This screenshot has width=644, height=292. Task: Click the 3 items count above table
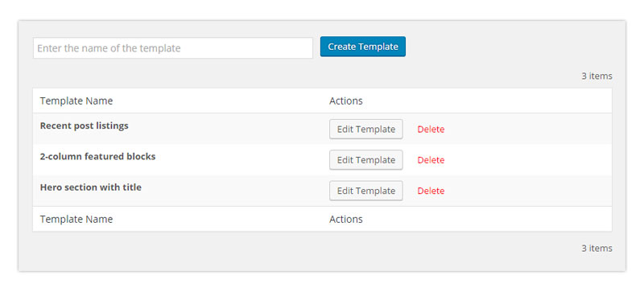point(597,76)
